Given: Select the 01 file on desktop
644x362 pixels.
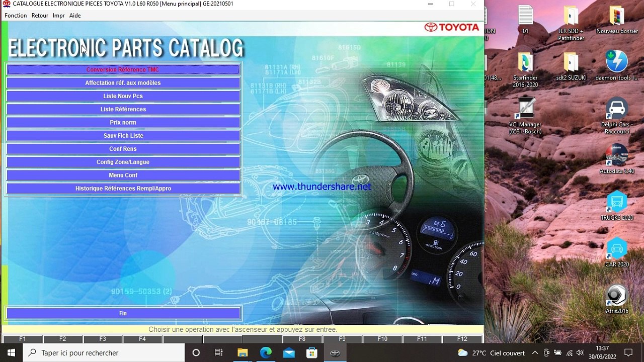Looking at the screenshot, I should 525,20.
